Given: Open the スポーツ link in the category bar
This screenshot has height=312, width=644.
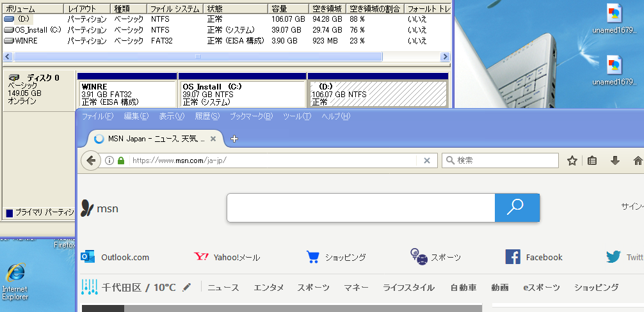Looking at the screenshot, I should [314, 288].
